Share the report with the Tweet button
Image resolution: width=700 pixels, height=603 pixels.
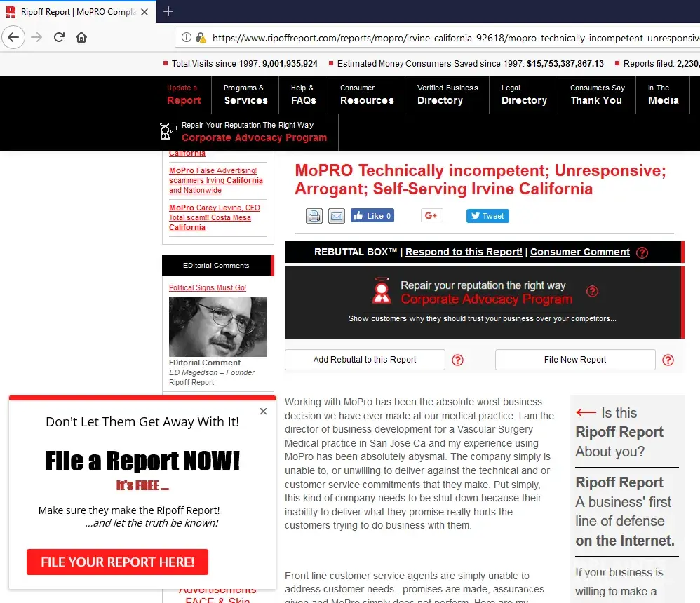(x=487, y=216)
